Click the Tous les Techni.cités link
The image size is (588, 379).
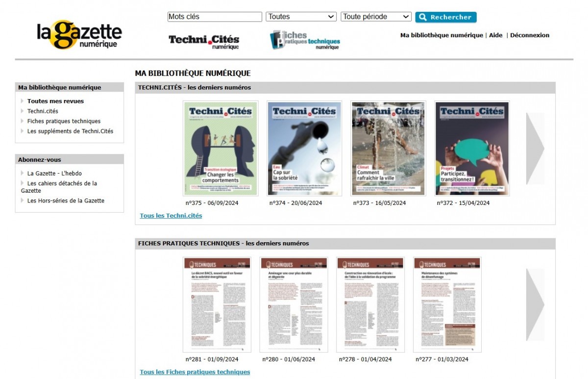coord(171,216)
